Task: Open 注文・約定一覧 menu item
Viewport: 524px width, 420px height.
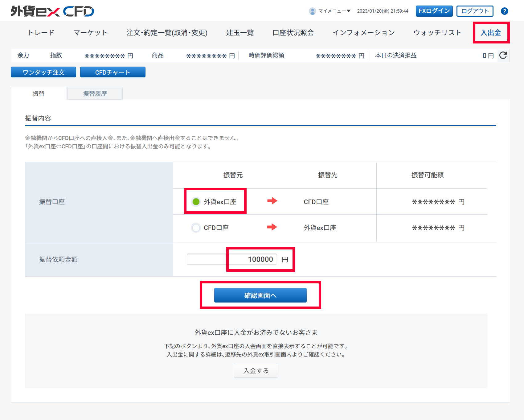Action: (167, 33)
